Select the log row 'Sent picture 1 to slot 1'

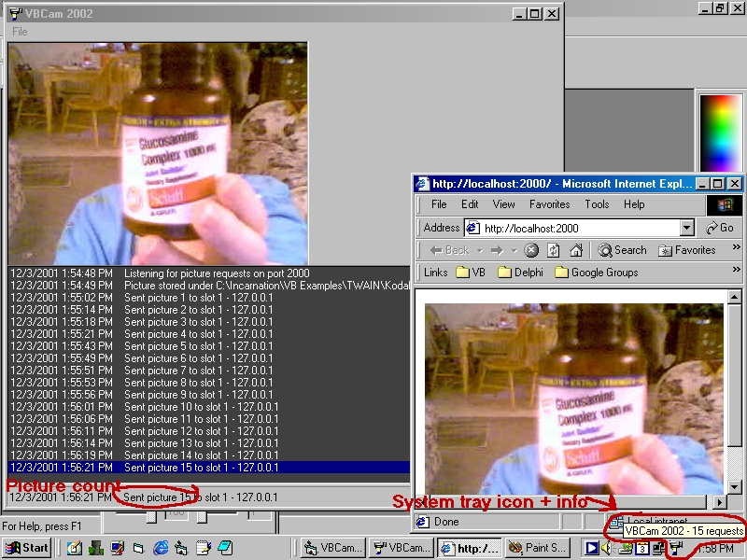click(209, 298)
